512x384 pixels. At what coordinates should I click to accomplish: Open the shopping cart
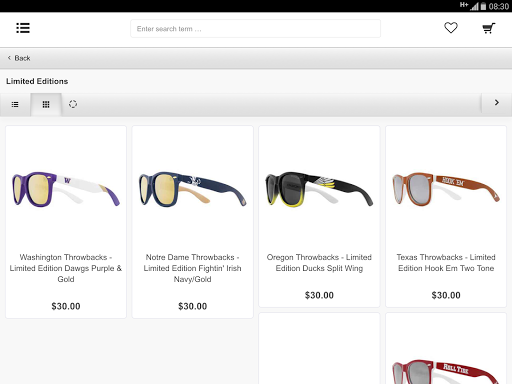(x=489, y=28)
